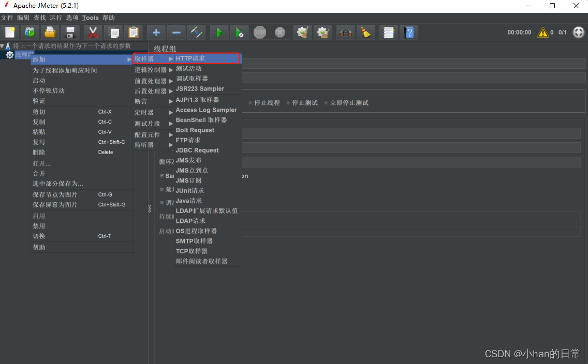The image size is (588, 364).
Task: Click the Collapse all minus icon
Action: tap(177, 33)
